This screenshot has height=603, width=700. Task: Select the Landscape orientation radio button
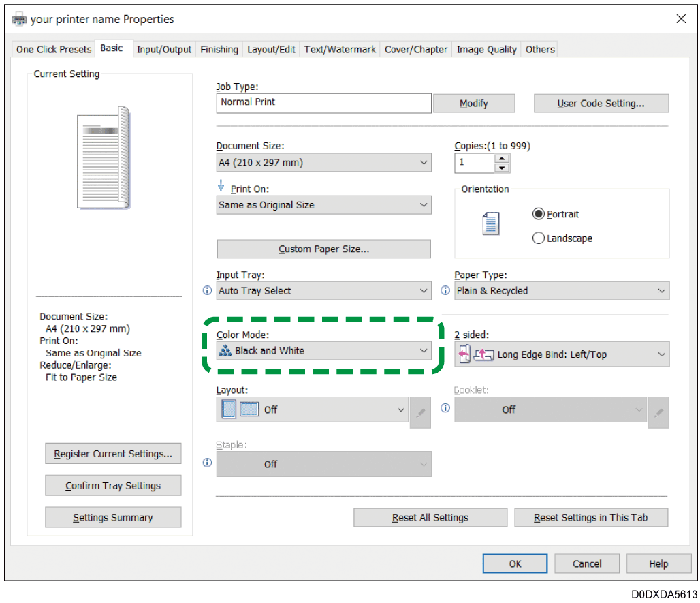click(x=539, y=238)
